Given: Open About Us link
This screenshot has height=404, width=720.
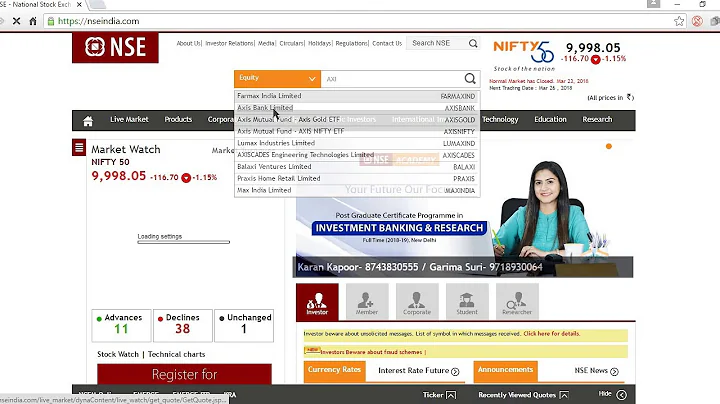Looking at the screenshot, I should coord(188,43).
